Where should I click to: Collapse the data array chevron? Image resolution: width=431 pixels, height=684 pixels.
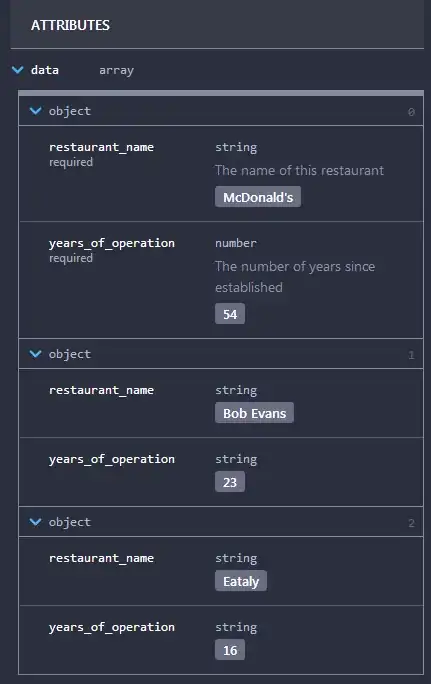tap(18, 70)
